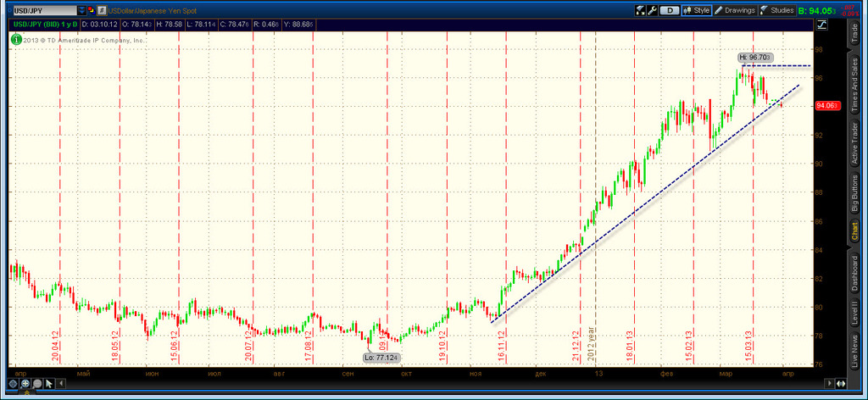Viewport: 868px width, 400px height.
Task: Click the O: 78.14 open value
Action: point(138,25)
